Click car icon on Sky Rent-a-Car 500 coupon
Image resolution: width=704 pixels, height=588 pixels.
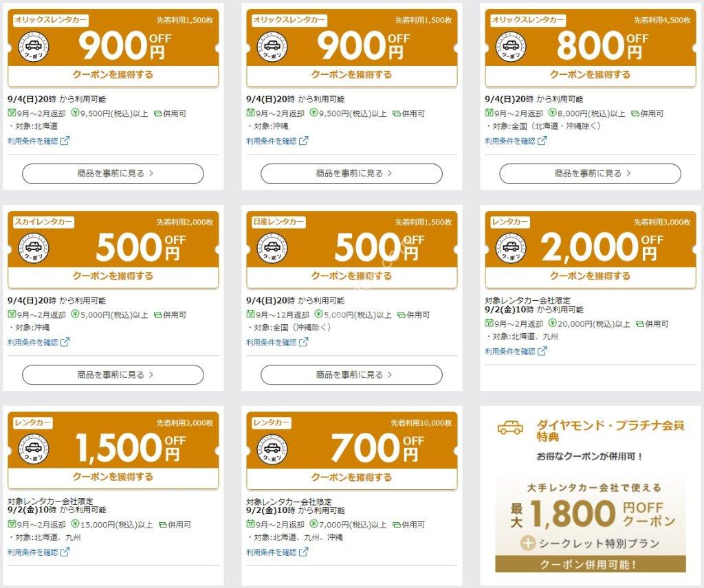[x=34, y=248]
